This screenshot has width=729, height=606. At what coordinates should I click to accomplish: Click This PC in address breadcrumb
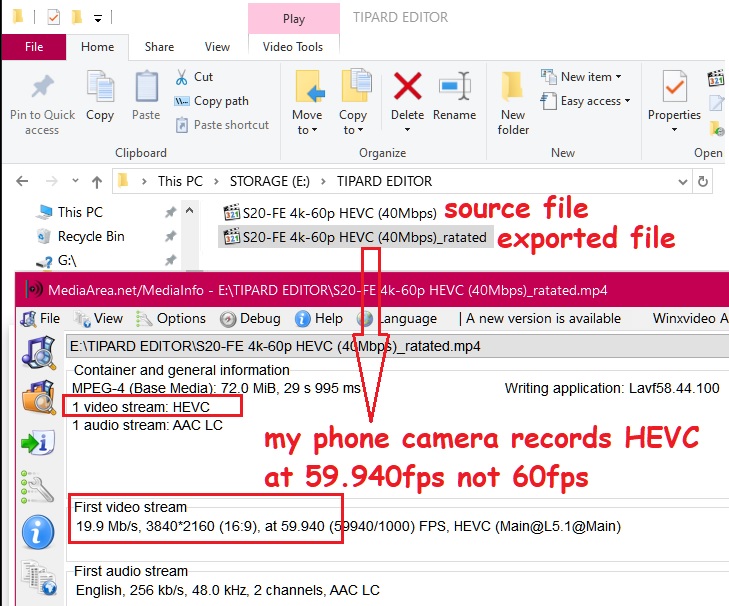click(x=180, y=181)
